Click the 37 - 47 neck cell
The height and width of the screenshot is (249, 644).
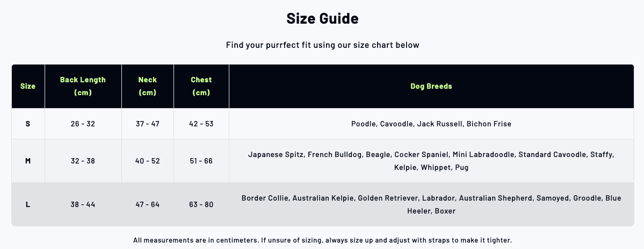click(148, 124)
